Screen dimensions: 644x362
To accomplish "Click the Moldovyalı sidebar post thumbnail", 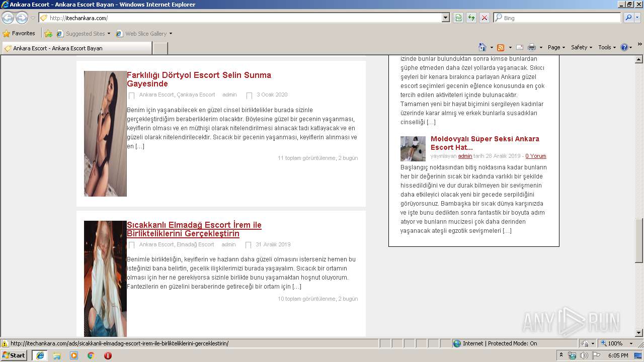I will tap(413, 149).
